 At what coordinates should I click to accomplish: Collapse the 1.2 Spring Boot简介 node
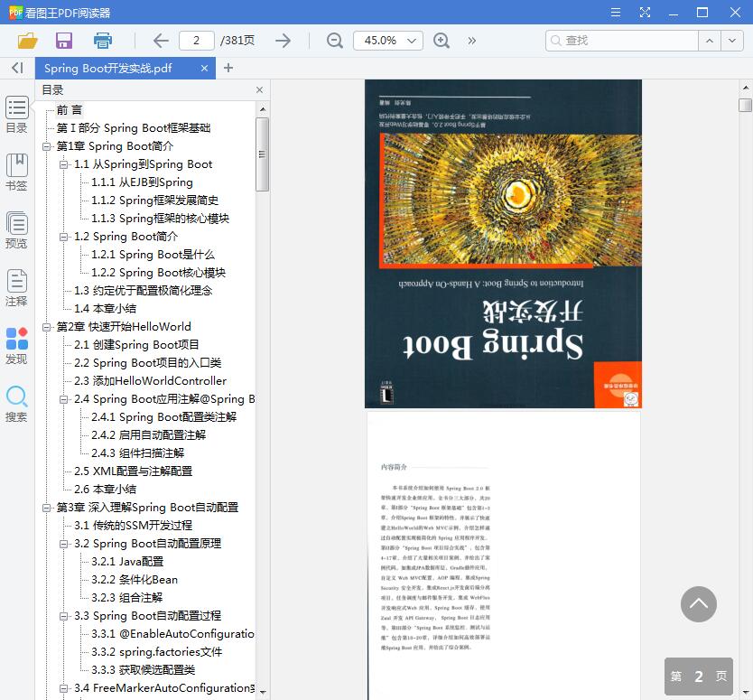[63, 237]
